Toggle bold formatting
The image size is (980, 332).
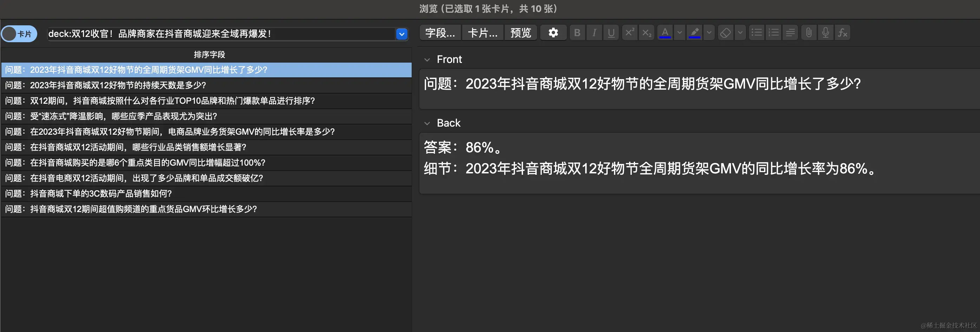tap(577, 33)
